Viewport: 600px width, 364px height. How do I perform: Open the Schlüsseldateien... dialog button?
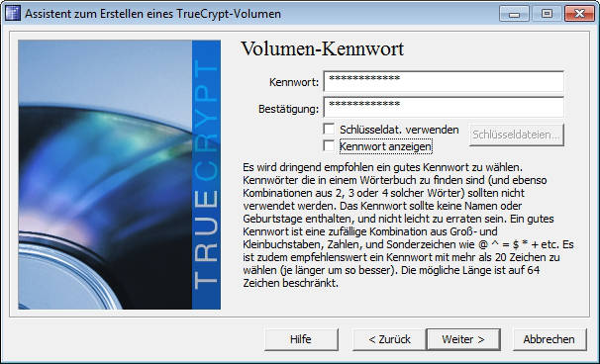(517, 135)
